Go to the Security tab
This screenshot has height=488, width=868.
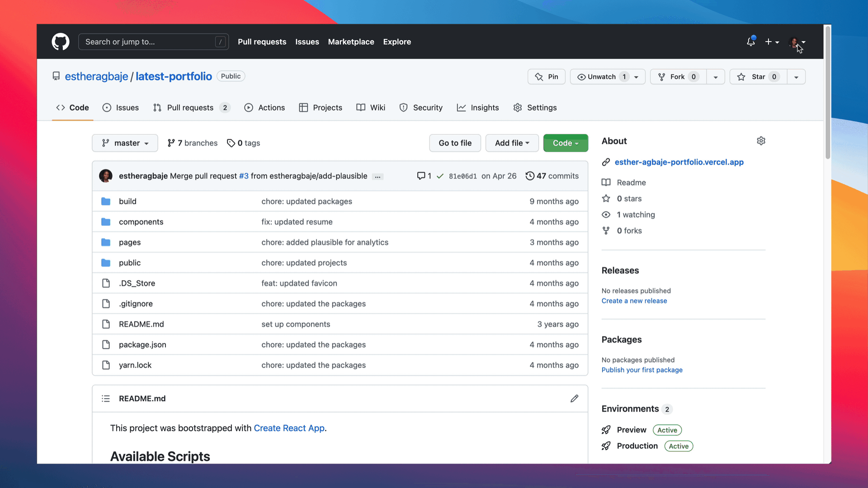pos(421,108)
